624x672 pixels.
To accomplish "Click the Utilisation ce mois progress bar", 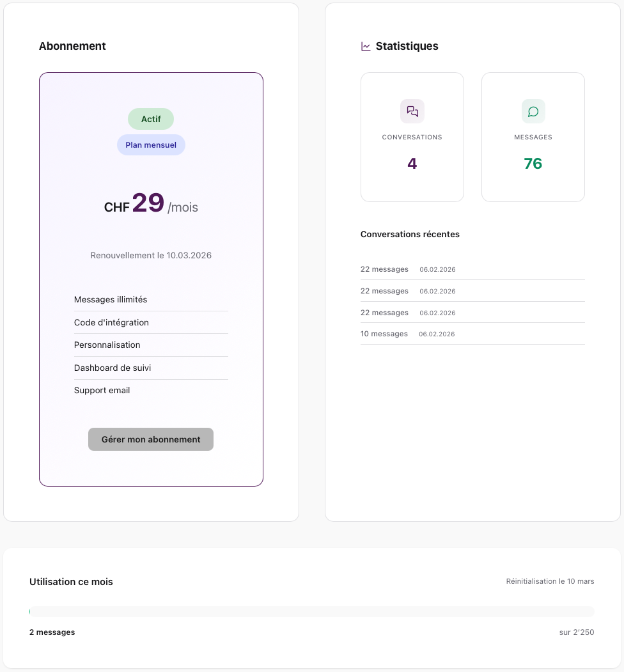I will click(311, 612).
